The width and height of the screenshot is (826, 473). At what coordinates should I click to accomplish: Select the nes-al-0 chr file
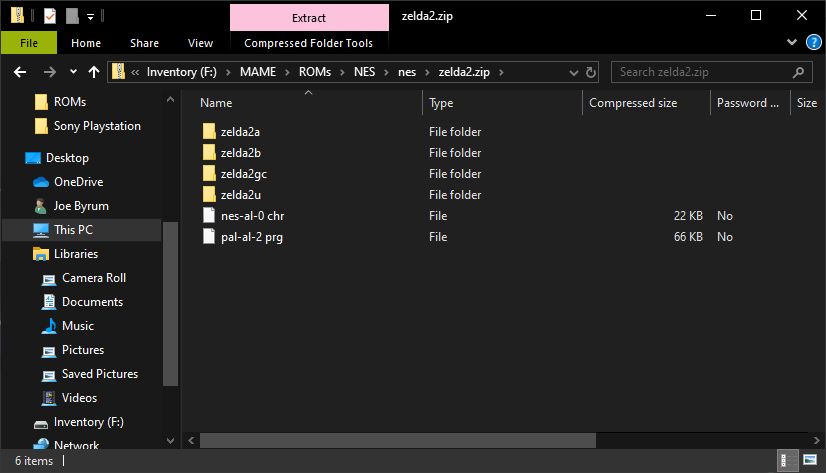tap(252, 216)
